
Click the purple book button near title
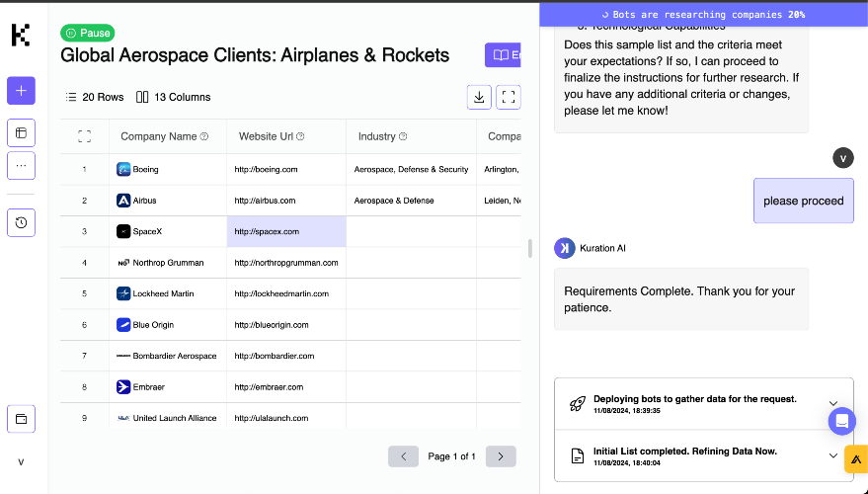click(x=503, y=54)
